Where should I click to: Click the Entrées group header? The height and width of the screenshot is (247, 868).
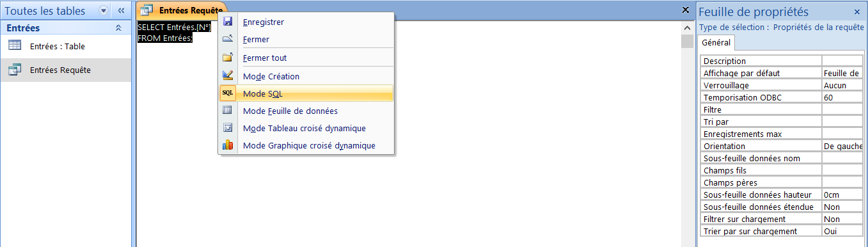coord(65,28)
